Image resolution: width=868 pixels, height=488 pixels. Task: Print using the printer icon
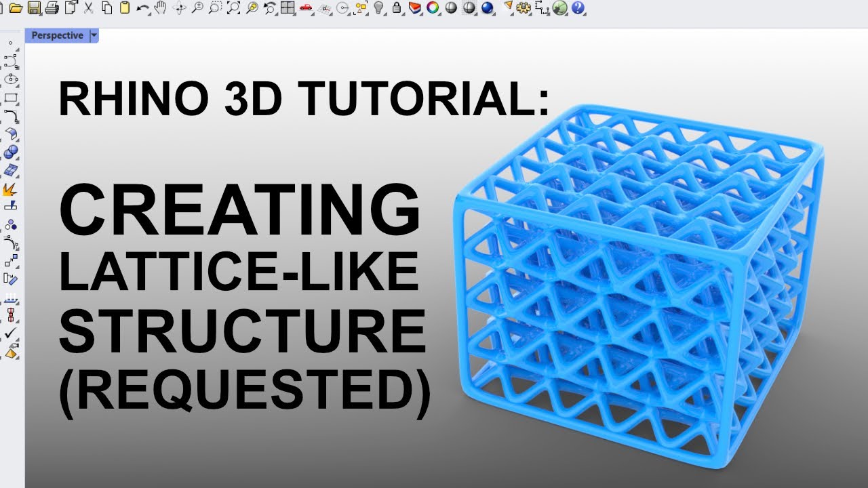(52, 8)
